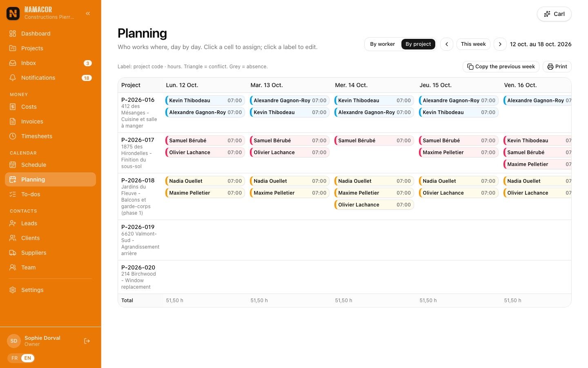Click the Namacor logo icon
Image resolution: width=588 pixels, height=368 pixels.
coord(13,13)
